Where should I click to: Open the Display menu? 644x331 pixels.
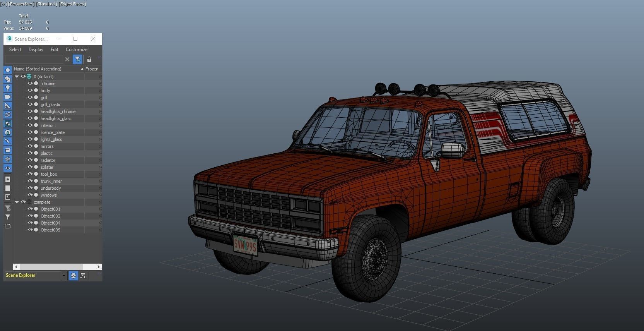[x=36, y=50]
